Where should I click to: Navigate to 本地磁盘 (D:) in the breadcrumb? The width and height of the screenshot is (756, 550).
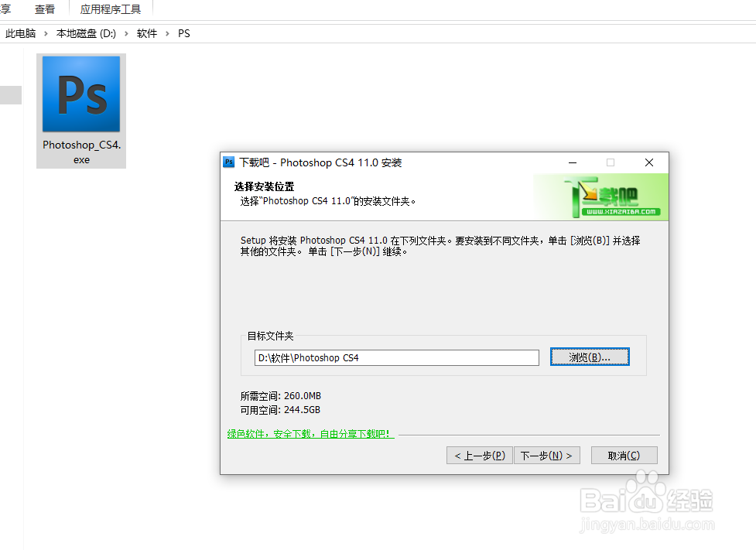[x=85, y=33]
